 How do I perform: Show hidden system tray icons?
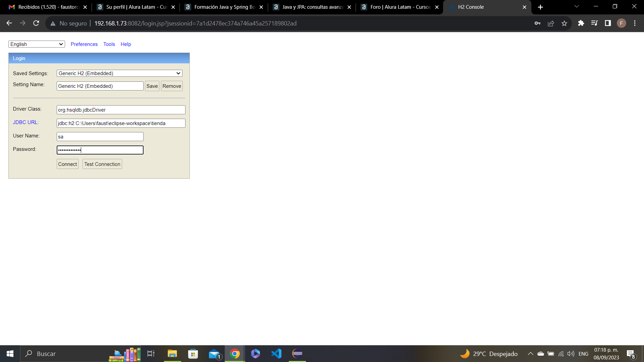tap(531, 354)
